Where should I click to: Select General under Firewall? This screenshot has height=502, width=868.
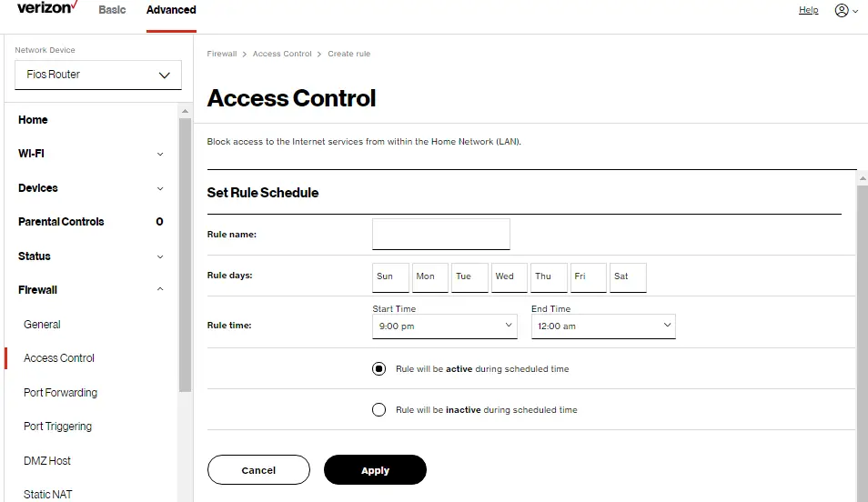coord(42,325)
